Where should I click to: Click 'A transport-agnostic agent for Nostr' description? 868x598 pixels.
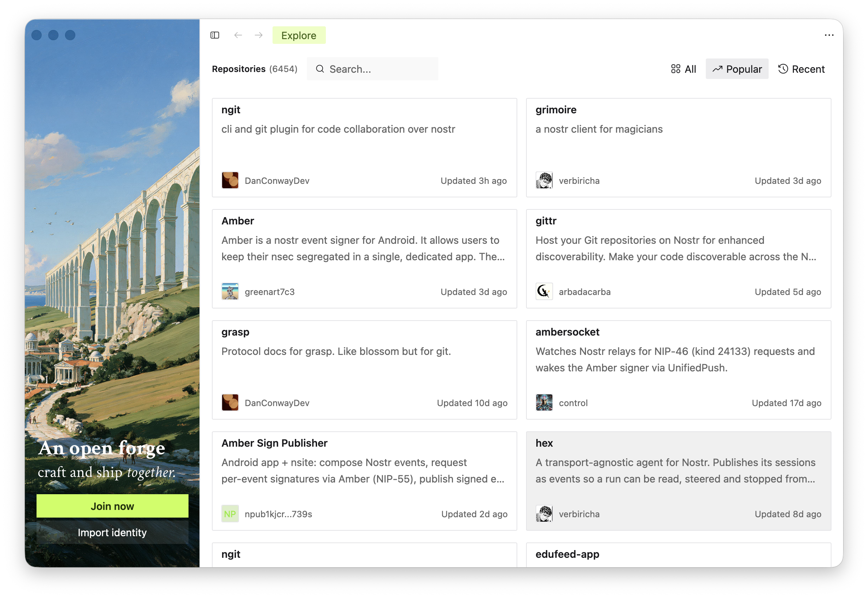[x=675, y=471]
